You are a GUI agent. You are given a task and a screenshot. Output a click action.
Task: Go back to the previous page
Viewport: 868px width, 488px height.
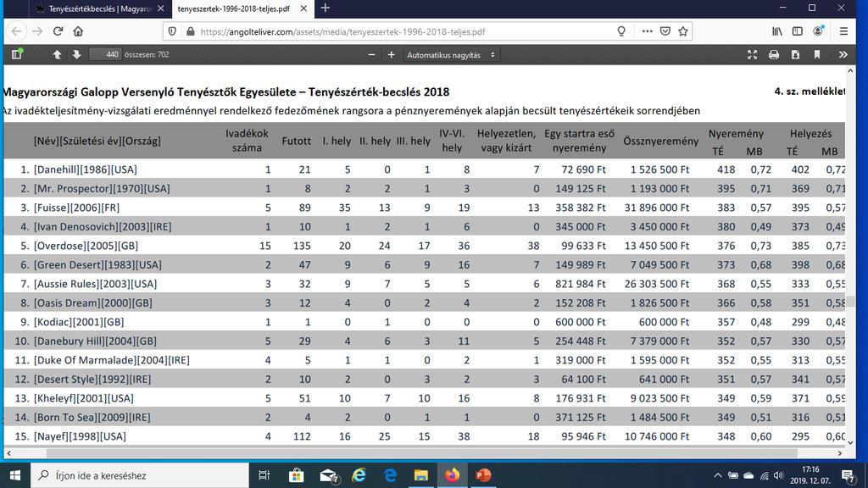click(x=17, y=31)
